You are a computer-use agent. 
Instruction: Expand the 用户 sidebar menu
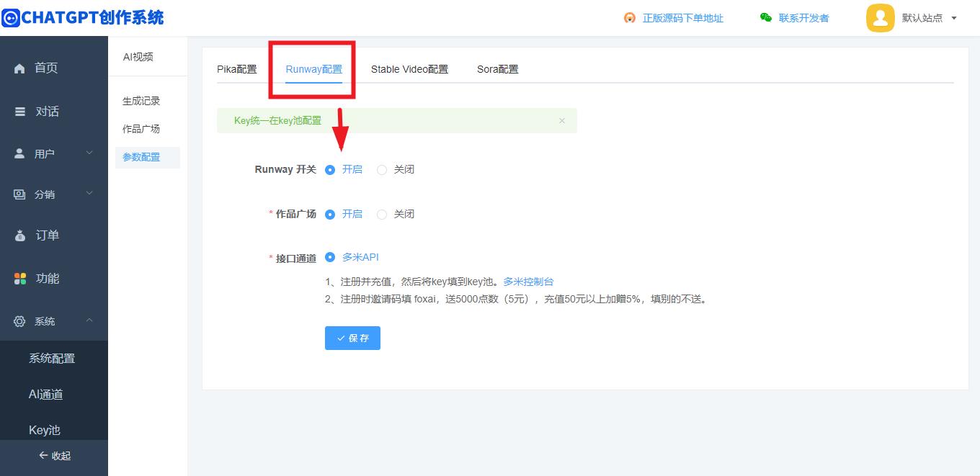tap(89, 153)
